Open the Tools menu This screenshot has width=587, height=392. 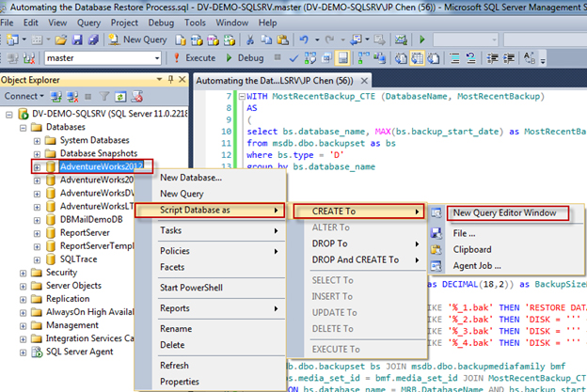pos(195,24)
